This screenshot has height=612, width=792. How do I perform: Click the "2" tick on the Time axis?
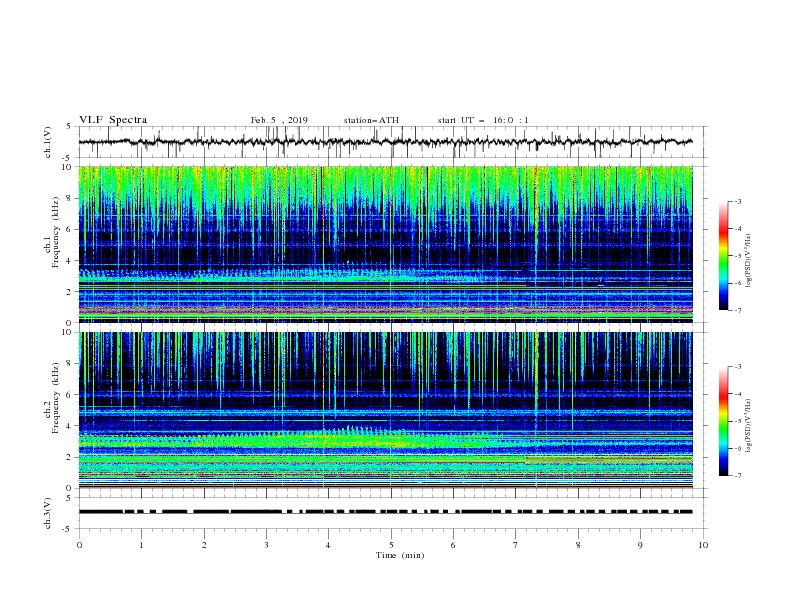204,545
